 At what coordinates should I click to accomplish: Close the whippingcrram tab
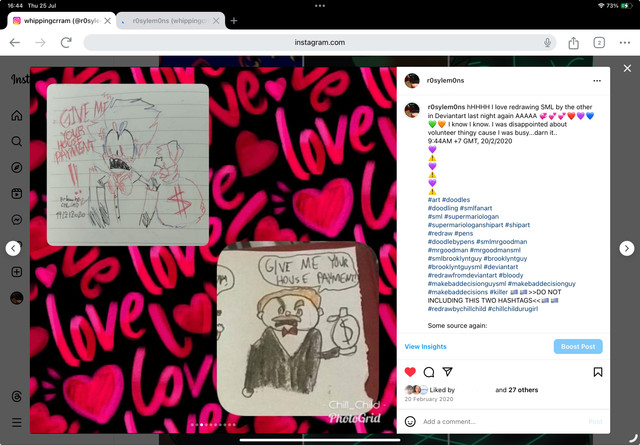tap(108, 20)
